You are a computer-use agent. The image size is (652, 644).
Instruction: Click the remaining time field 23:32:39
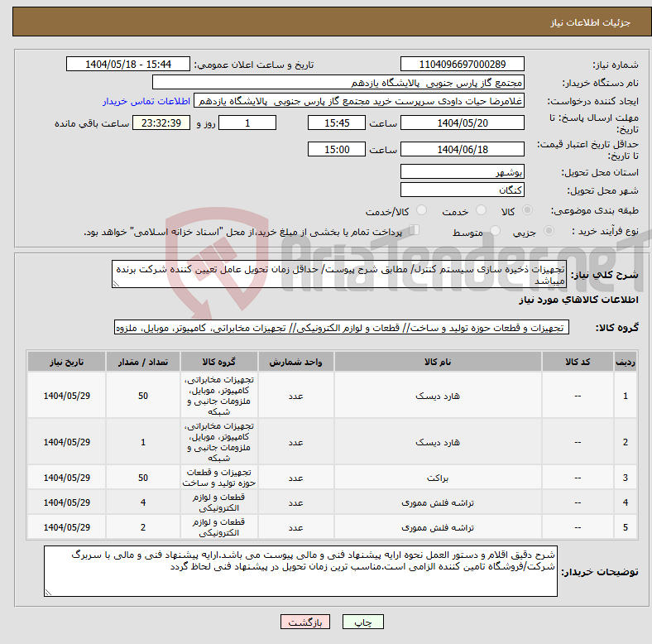pos(161,123)
